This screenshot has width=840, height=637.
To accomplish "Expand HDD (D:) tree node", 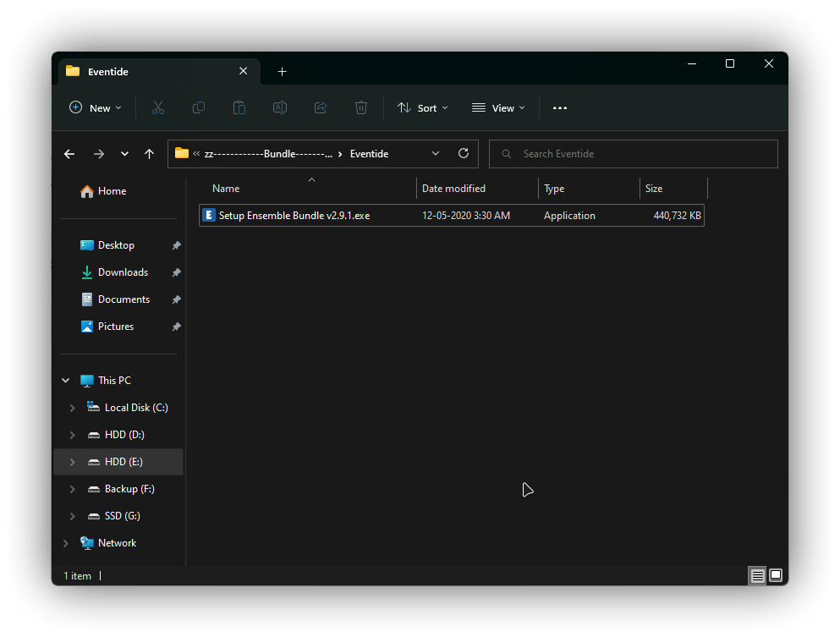I will (72, 435).
